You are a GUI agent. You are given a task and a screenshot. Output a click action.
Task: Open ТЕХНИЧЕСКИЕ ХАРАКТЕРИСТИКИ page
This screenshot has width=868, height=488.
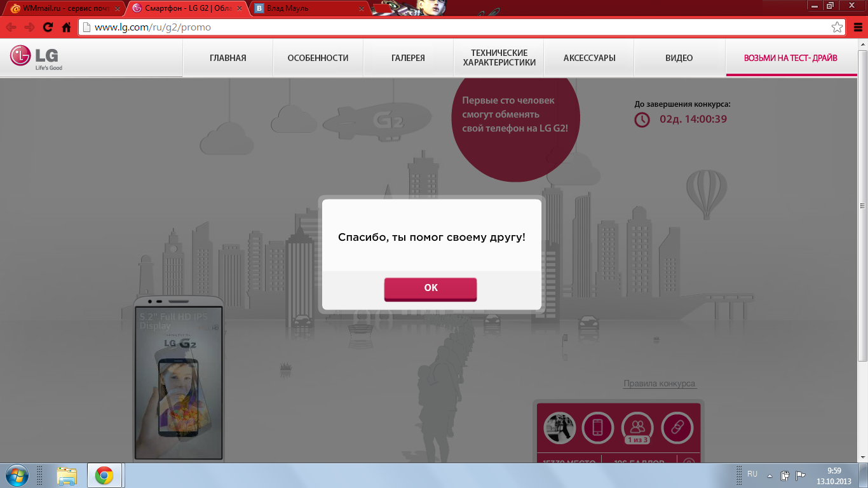click(499, 58)
